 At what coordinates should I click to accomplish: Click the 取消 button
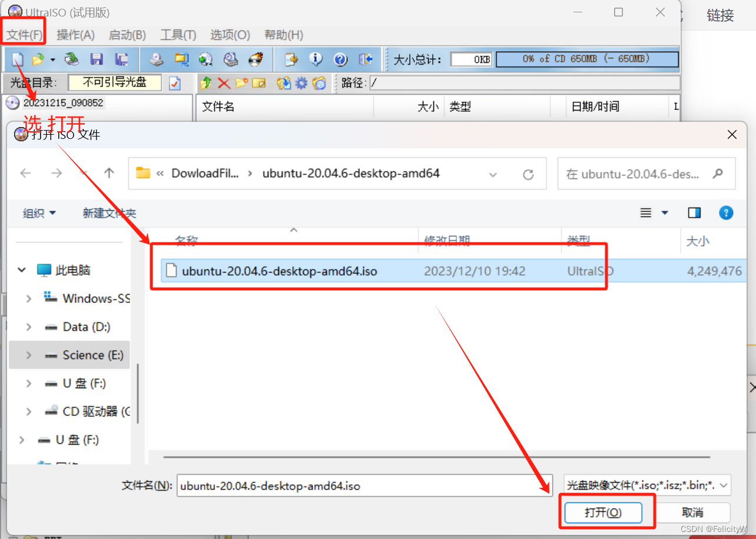(x=693, y=513)
